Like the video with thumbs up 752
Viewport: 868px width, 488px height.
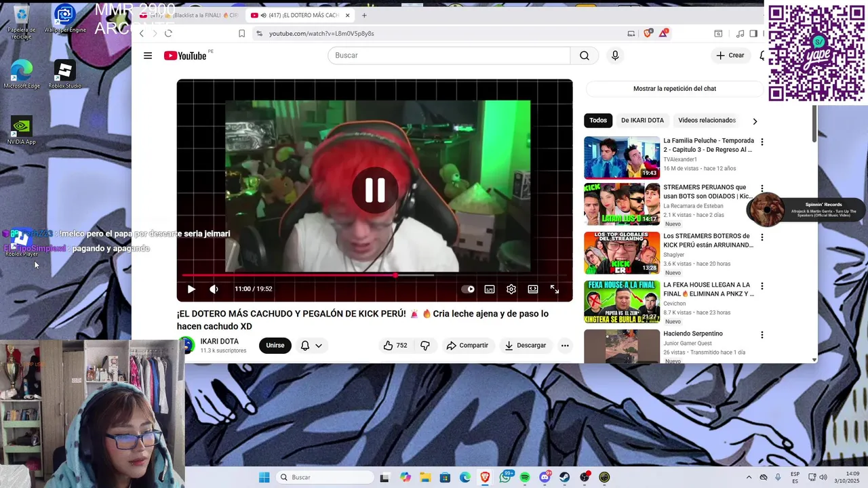[x=395, y=346]
